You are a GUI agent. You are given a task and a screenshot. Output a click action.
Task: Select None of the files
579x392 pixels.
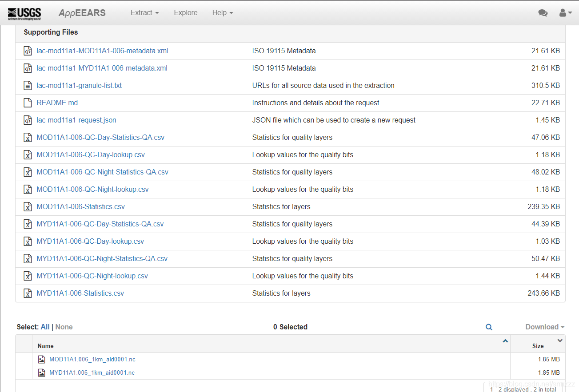coord(64,327)
